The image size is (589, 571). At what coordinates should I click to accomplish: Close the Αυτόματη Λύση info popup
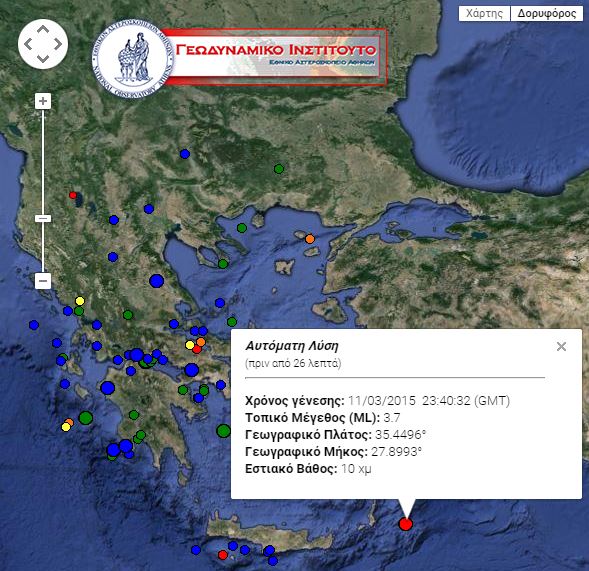[561, 346]
